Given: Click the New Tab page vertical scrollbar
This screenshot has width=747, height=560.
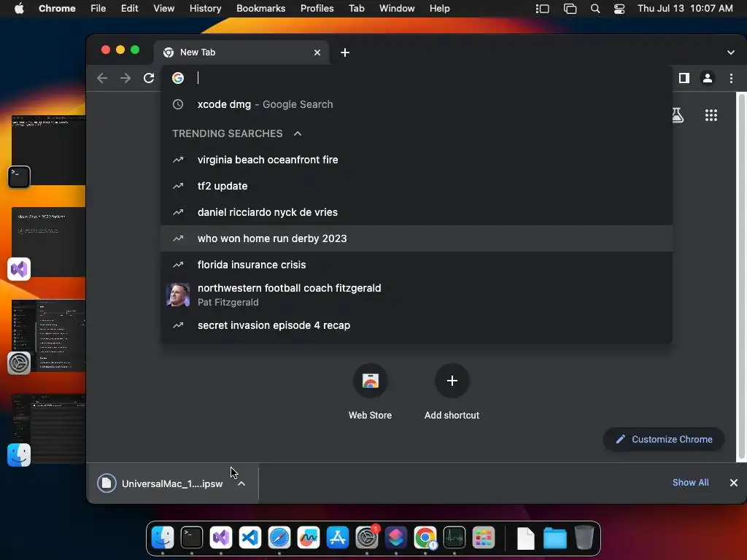Looking at the screenshot, I should pos(741,276).
